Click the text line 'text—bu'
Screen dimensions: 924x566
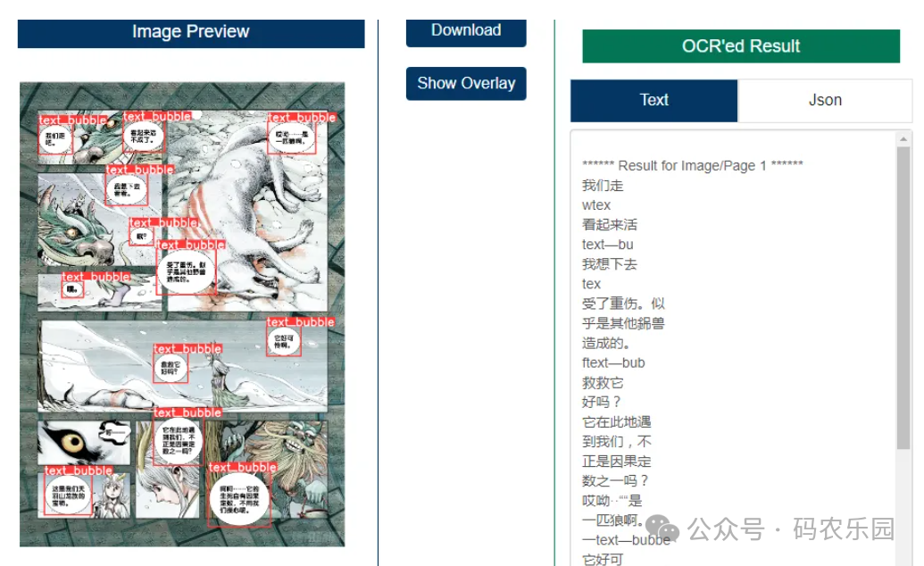click(607, 245)
